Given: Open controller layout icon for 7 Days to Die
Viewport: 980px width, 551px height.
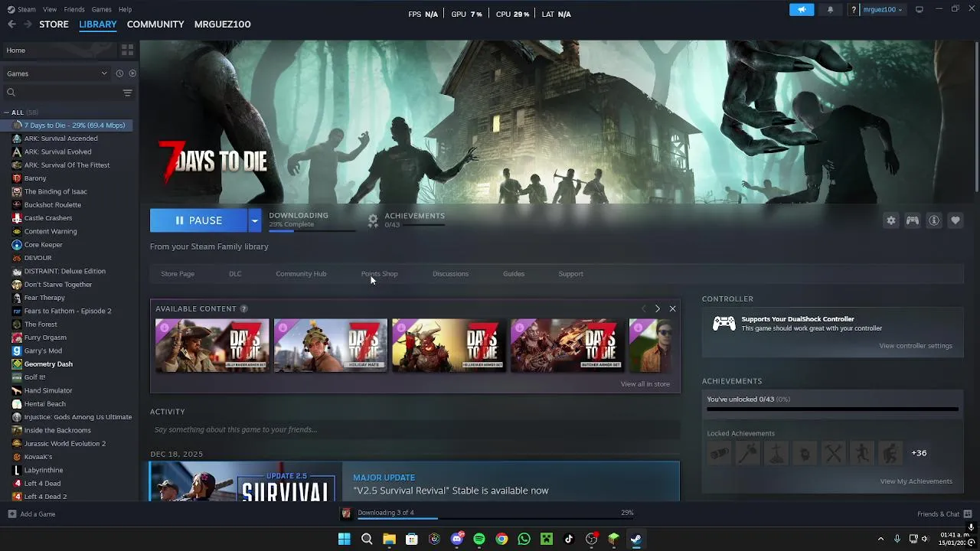Looking at the screenshot, I should (913, 220).
